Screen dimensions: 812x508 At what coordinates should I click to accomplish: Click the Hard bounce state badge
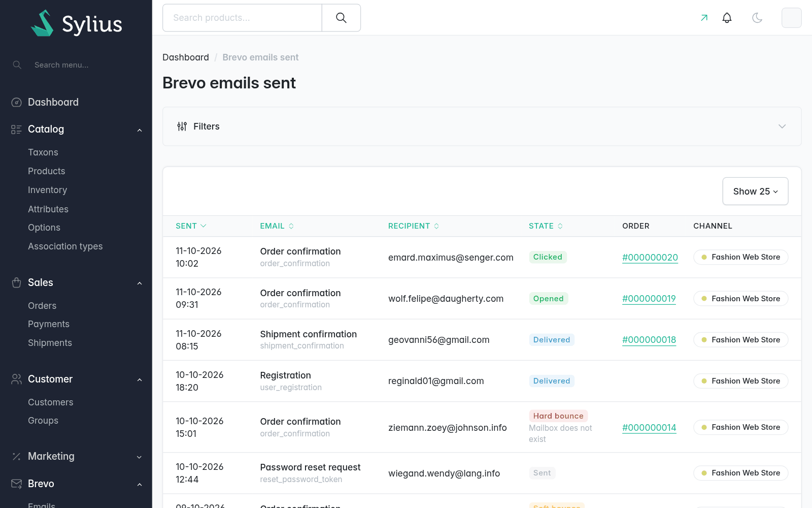point(558,416)
